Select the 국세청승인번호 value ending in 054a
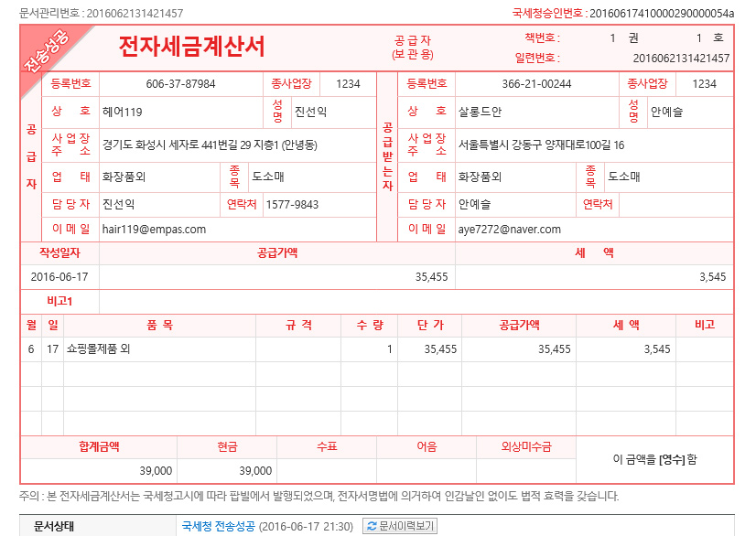 click(x=662, y=13)
